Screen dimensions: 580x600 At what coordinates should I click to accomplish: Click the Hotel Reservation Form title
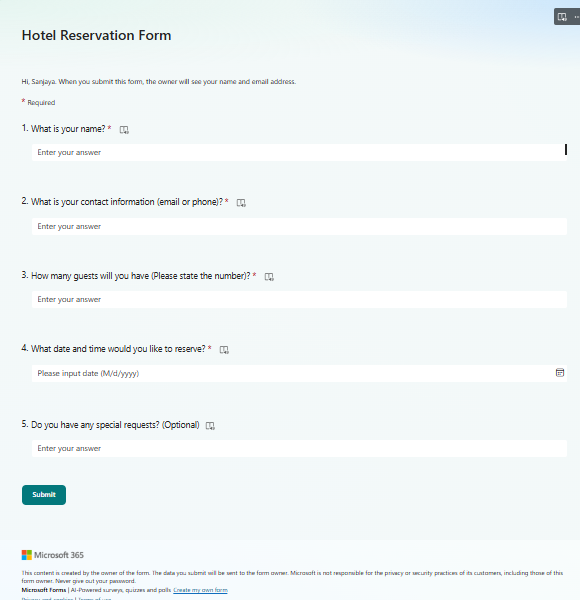pyautogui.click(x=96, y=35)
